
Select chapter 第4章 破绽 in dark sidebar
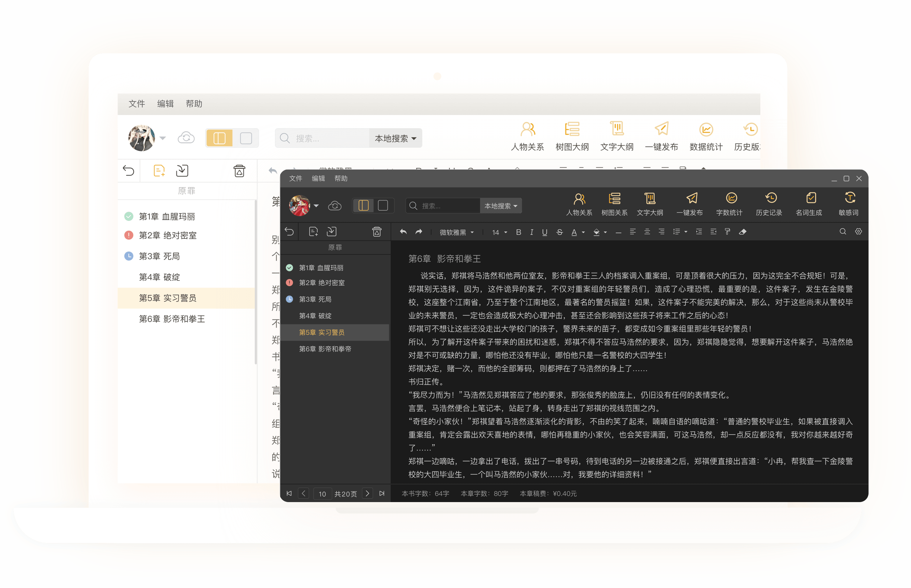click(315, 316)
